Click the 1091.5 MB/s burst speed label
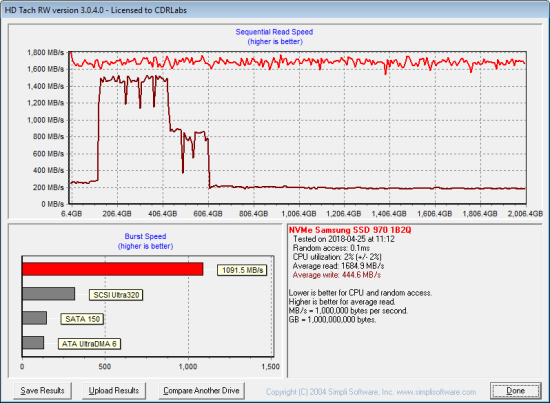550x403 pixels. pos(242,270)
